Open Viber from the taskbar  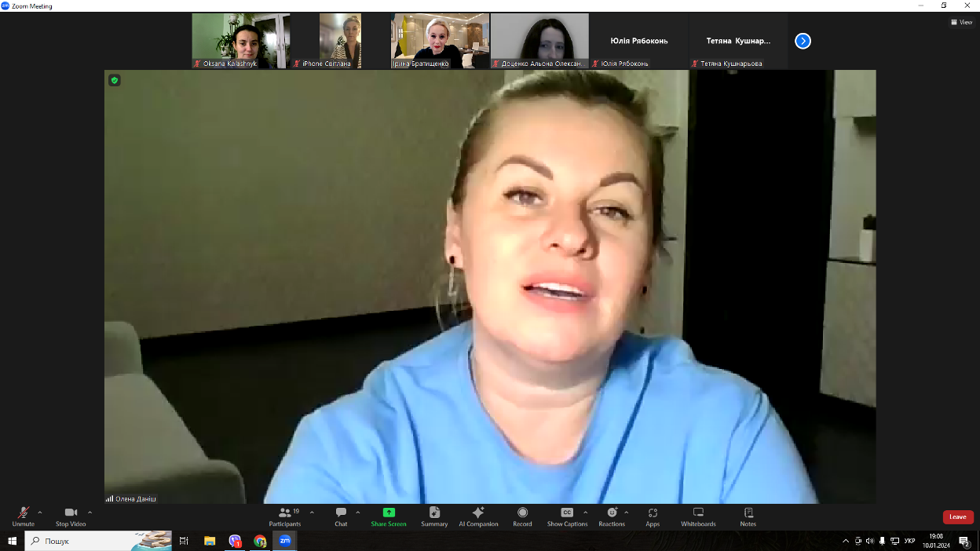[235, 541]
